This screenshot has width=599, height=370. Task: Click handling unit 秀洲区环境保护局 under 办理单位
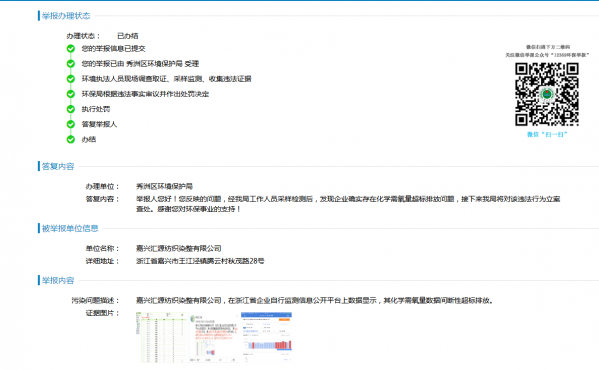tap(164, 186)
